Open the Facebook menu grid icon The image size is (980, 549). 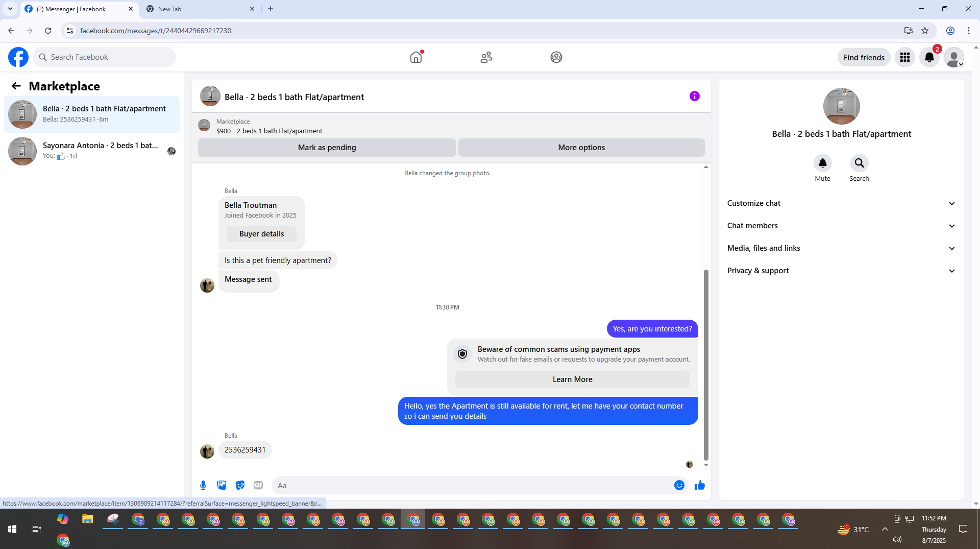click(905, 57)
